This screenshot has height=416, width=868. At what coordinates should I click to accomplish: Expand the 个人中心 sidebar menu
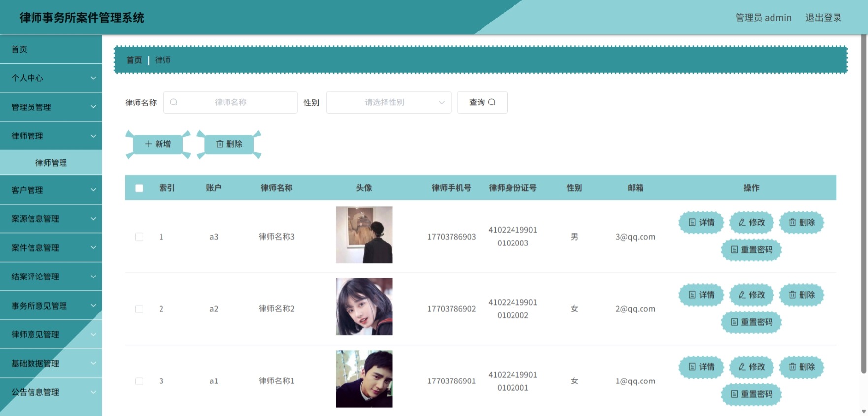point(51,78)
